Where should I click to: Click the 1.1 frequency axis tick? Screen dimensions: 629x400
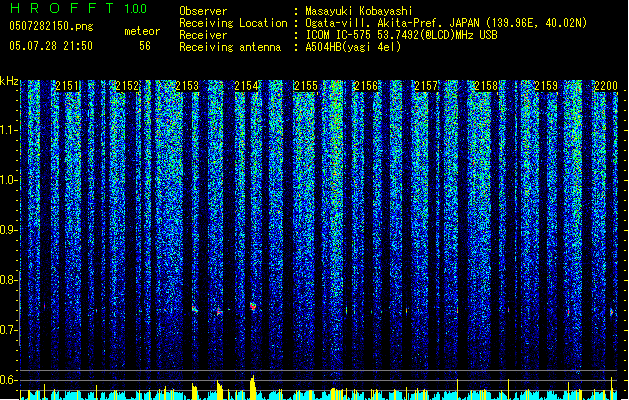point(9,130)
